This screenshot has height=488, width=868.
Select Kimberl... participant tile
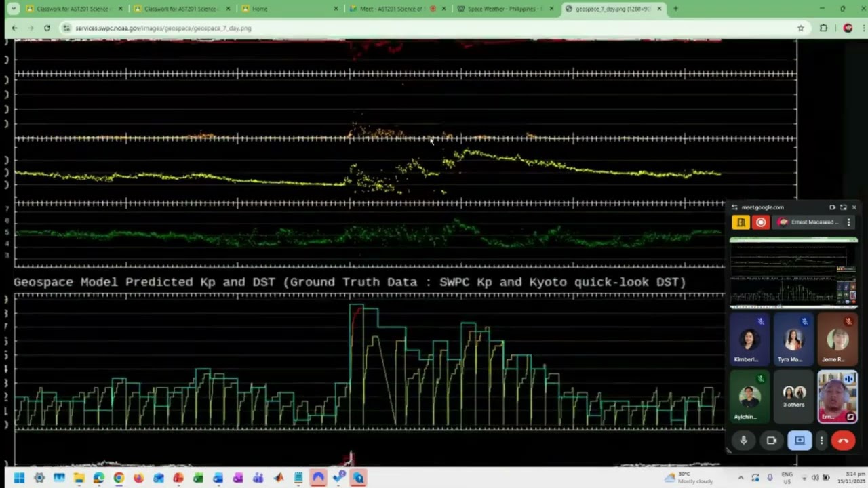point(749,340)
